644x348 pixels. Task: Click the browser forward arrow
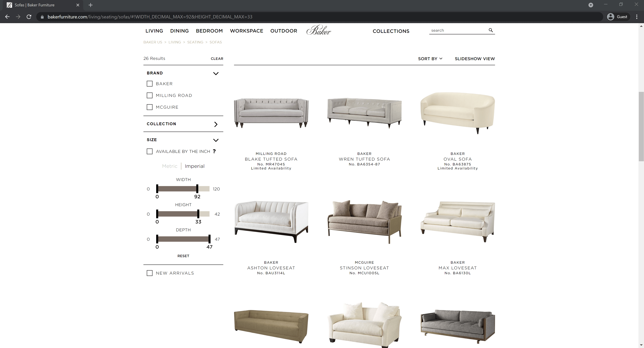[18, 17]
